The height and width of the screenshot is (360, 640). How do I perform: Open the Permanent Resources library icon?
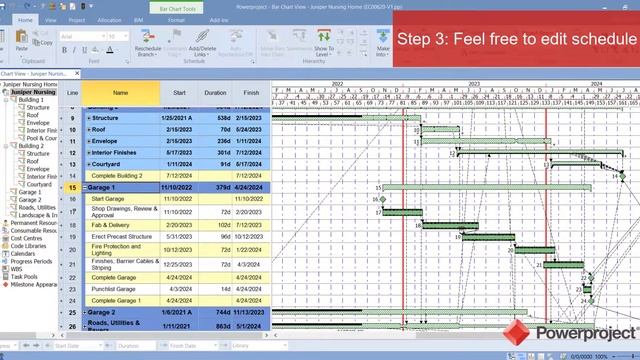6,223
